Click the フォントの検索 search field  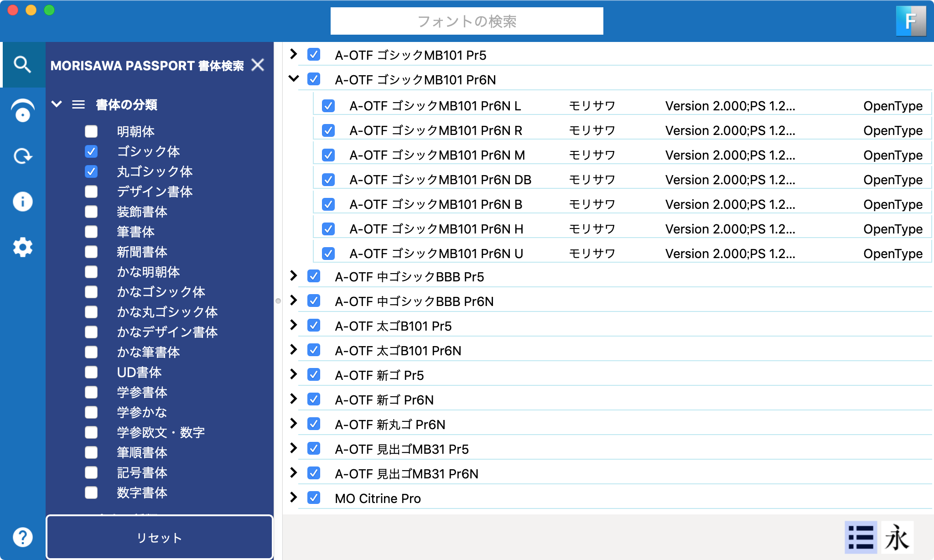[467, 21]
